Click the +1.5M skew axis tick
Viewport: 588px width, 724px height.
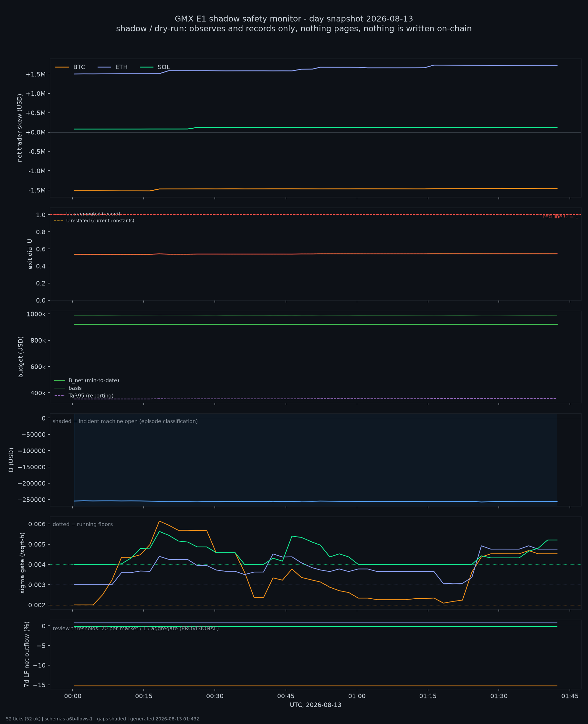(36, 75)
